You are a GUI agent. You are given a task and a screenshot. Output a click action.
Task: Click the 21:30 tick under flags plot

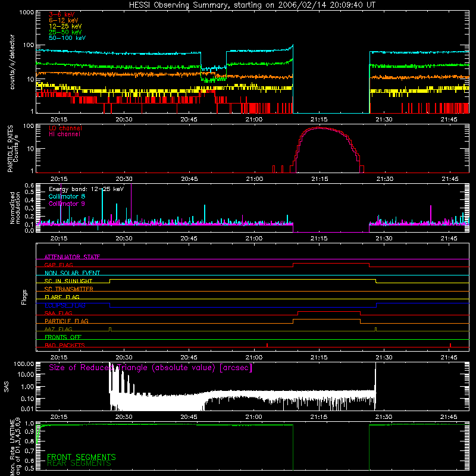[384, 358]
